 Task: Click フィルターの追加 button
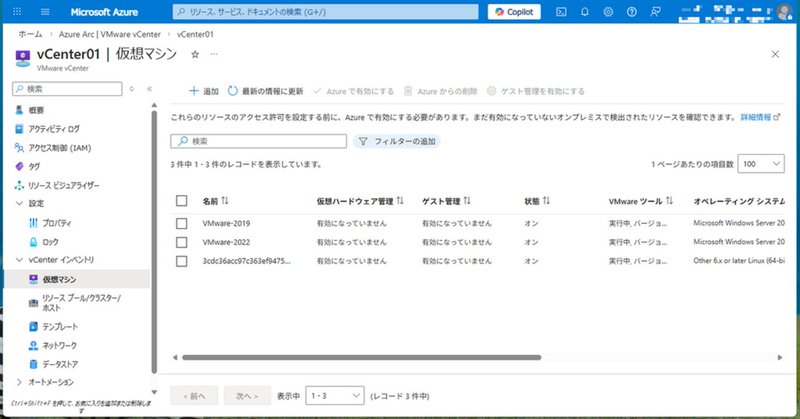click(396, 141)
